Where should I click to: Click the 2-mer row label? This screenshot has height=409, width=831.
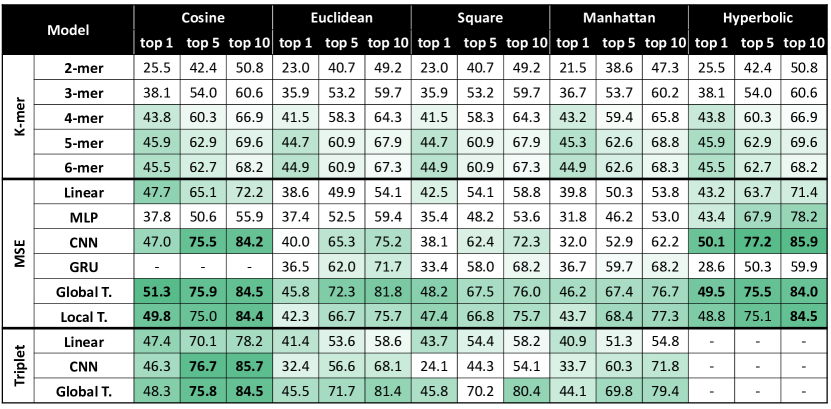tap(84, 68)
